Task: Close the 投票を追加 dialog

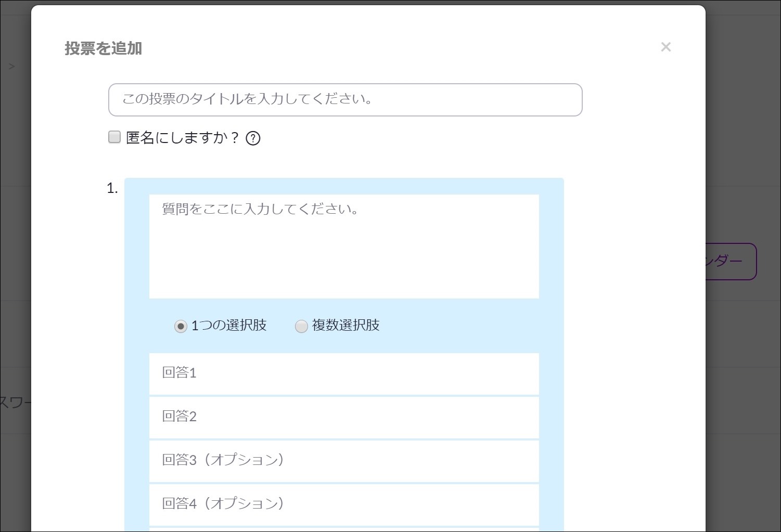Action: tap(665, 47)
